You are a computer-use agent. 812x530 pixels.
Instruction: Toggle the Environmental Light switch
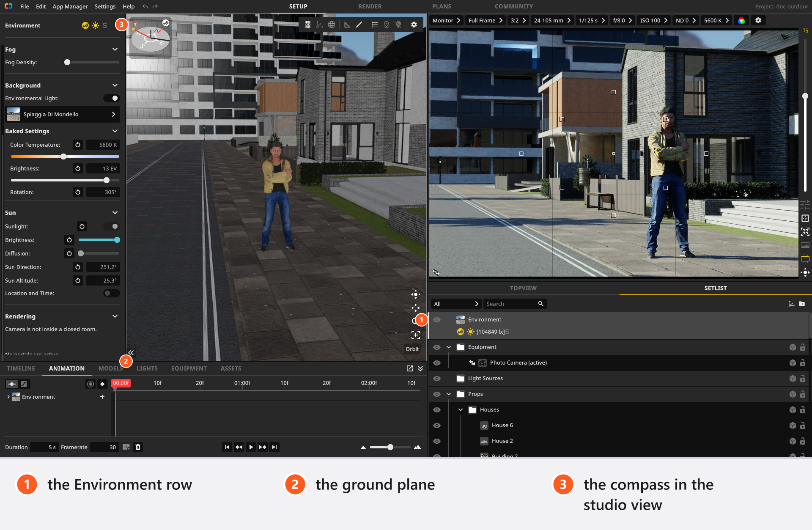112,98
